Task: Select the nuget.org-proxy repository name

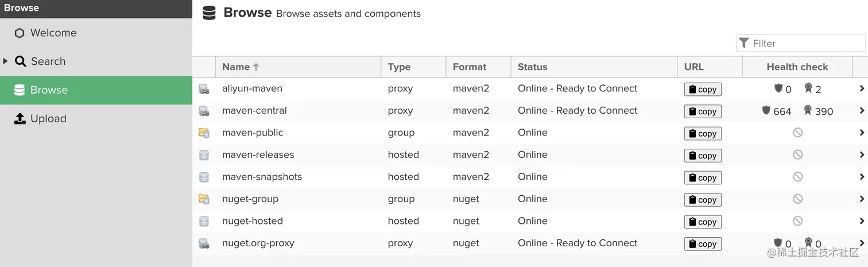Action: [258, 243]
